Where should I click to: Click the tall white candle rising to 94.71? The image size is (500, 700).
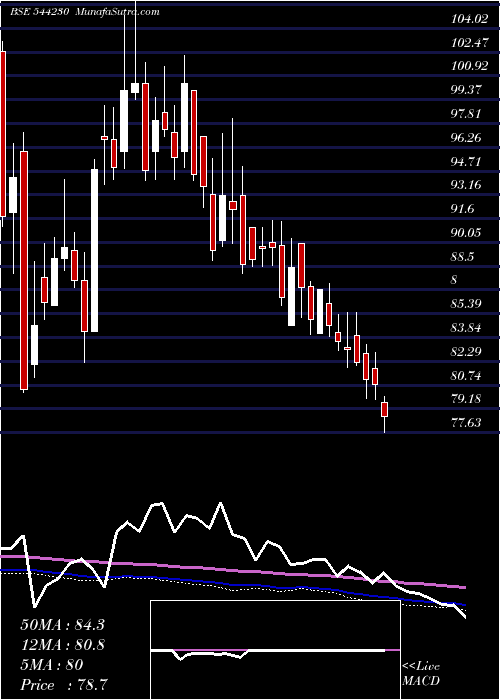point(95,250)
